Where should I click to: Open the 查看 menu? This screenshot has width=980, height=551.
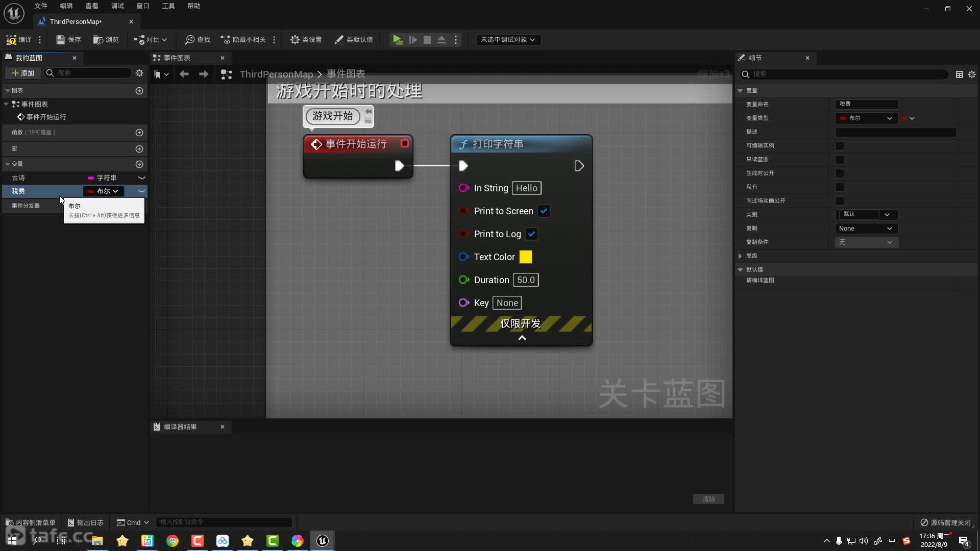92,6
